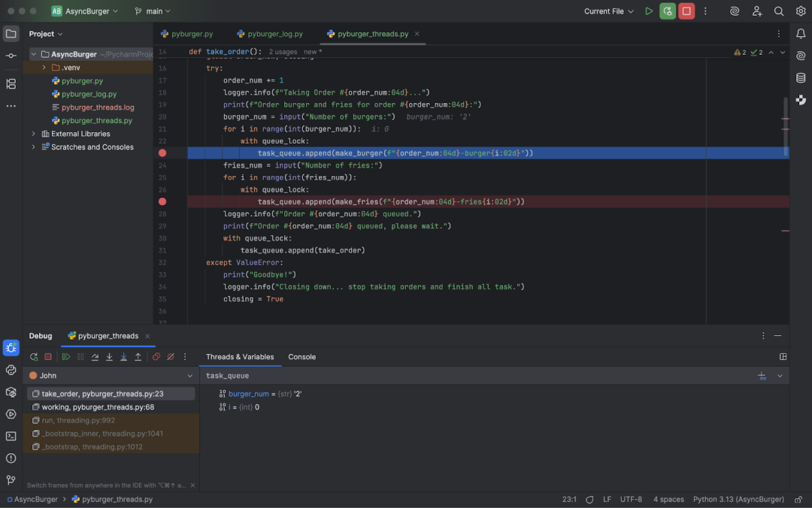This screenshot has width=812, height=508.
Task: Open the main branch dropdown
Action: coord(153,11)
